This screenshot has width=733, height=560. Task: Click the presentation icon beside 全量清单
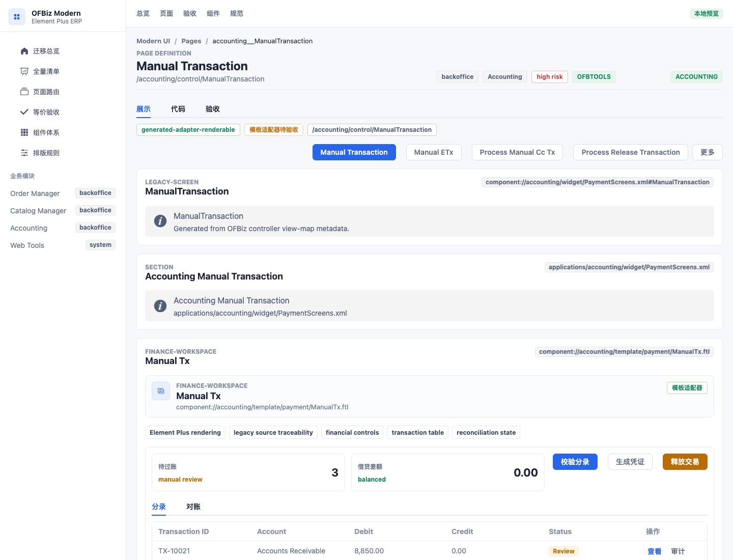24,71
